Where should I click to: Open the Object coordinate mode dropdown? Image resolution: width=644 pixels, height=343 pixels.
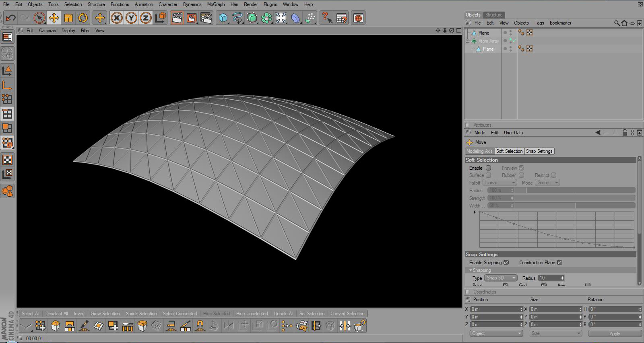pos(496,333)
